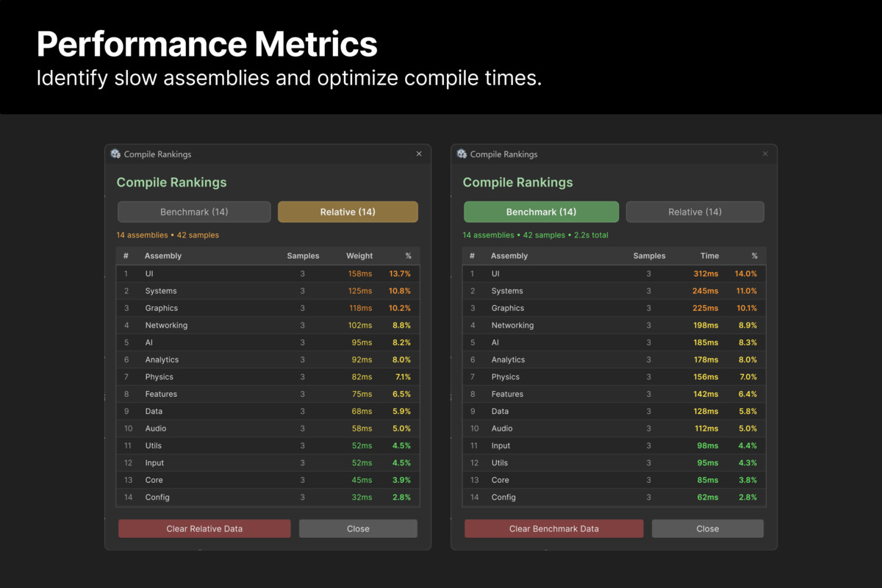882x588 pixels.
Task: Click the right Compile Rankings window icon
Action: click(462, 154)
